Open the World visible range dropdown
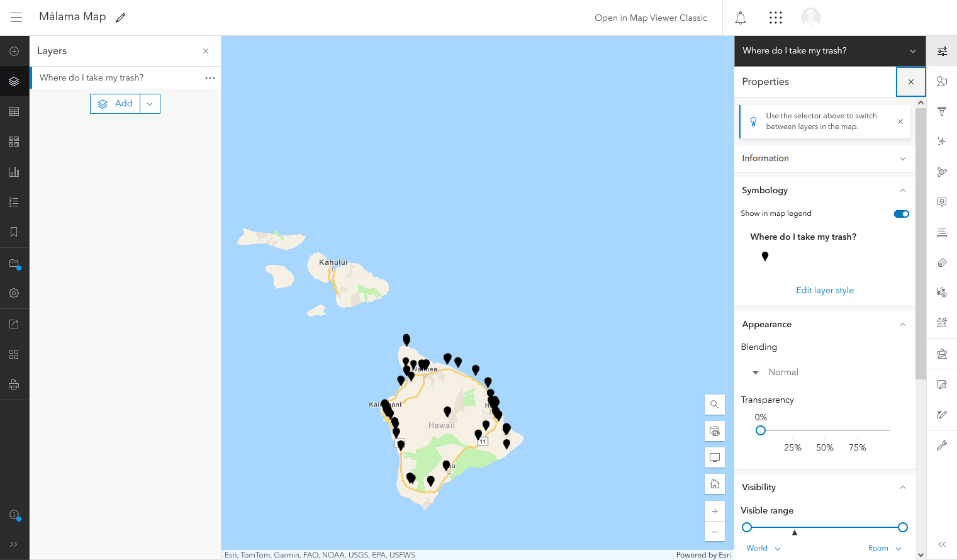This screenshot has height=560, width=957. (x=763, y=547)
